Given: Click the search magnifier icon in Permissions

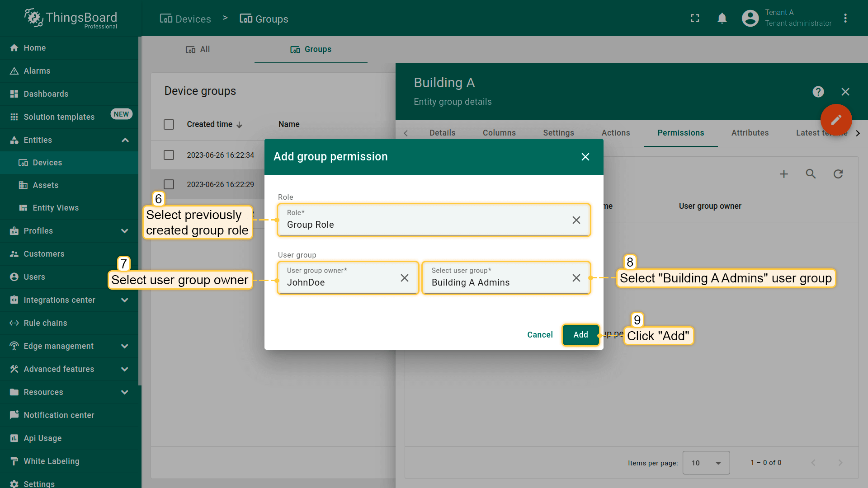Looking at the screenshot, I should (811, 174).
